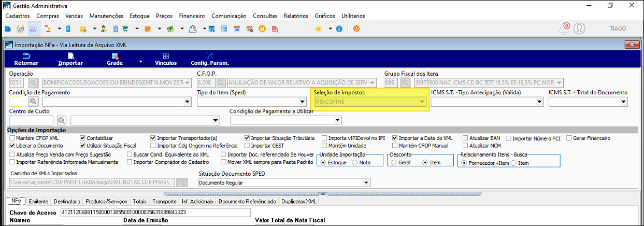Enable the Gerar Financeiro checkbox

569,138
